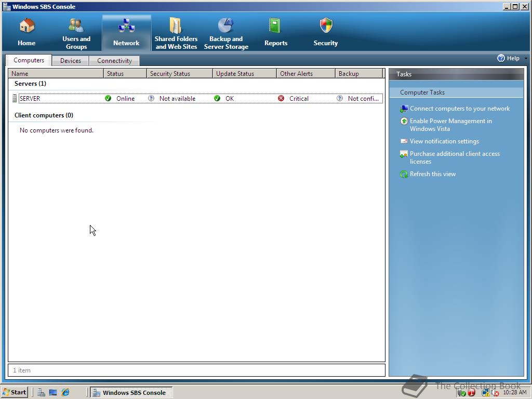Click the server computer icon beside SERVER
Image resolution: width=532 pixels, height=399 pixels.
tap(14, 98)
